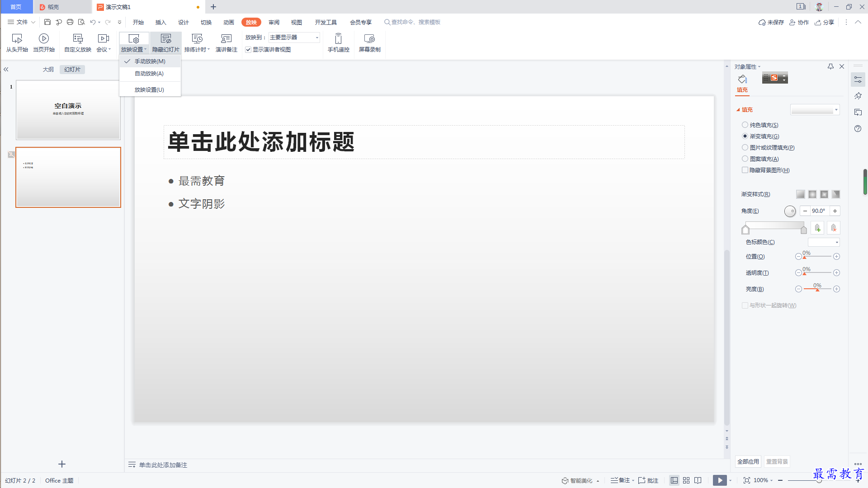Viewport: 868px width, 488px height.
Task: Start slideshow from beginning (从头开始)
Action: coord(17,43)
